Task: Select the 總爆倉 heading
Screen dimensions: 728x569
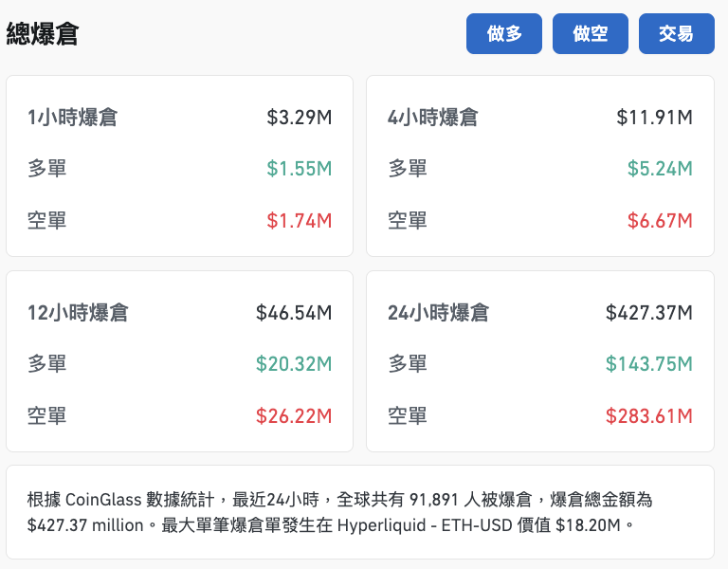Action: [x=43, y=34]
